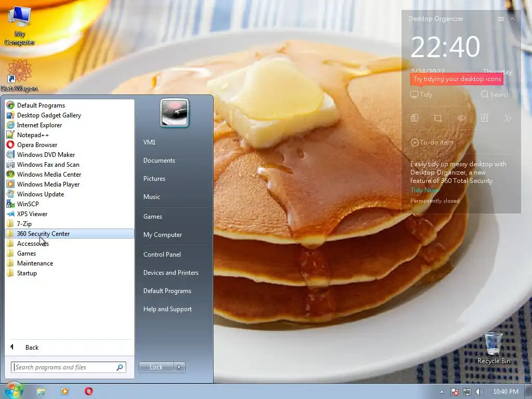532x399 pixels.
Task: Open Windows Media Player taskbar icon
Action: tap(65, 391)
